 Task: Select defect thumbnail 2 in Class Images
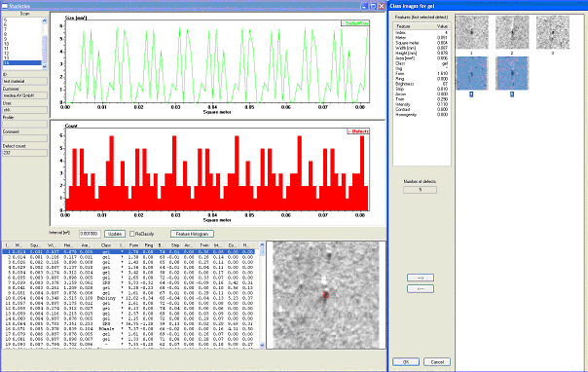(x=512, y=32)
